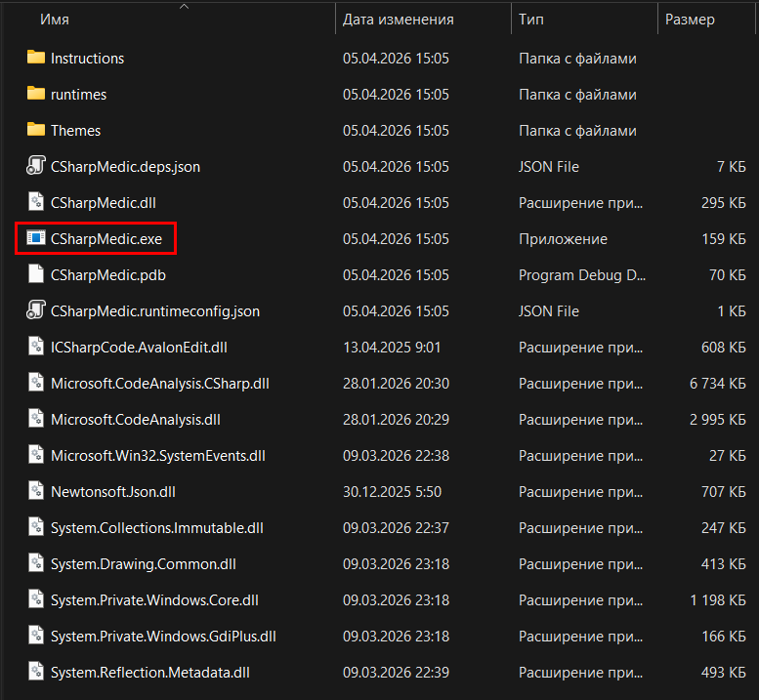Click the 13.04.2025 9:01 date cell
This screenshot has width=759, height=700.
pyautogui.click(x=392, y=347)
